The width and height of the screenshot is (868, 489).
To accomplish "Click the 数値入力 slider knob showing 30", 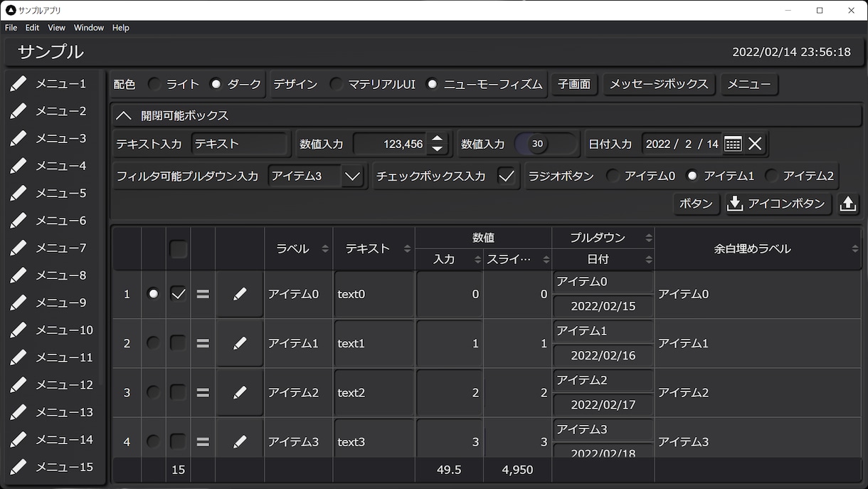I will 537,144.
